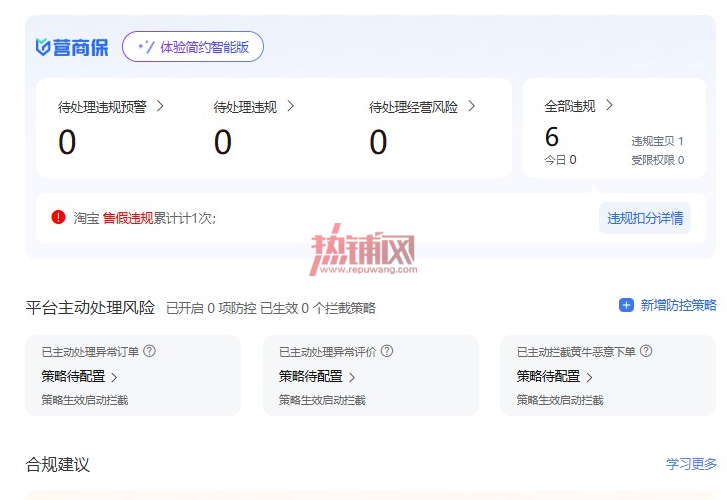Image resolution: width=727 pixels, height=500 pixels.
Task: Click the 营商保 shield logo
Action: [x=71, y=47]
